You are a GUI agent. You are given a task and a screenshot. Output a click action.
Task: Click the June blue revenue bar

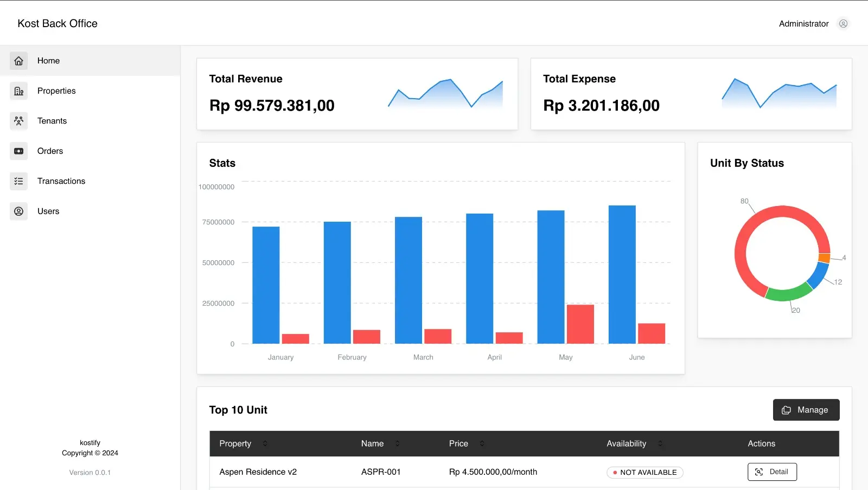622,274
